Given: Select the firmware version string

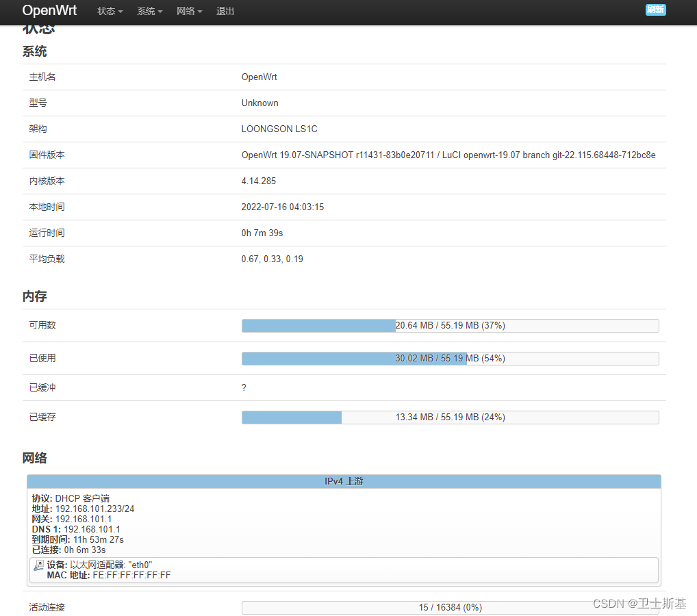Looking at the screenshot, I should pyautogui.click(x=448, y=155).
